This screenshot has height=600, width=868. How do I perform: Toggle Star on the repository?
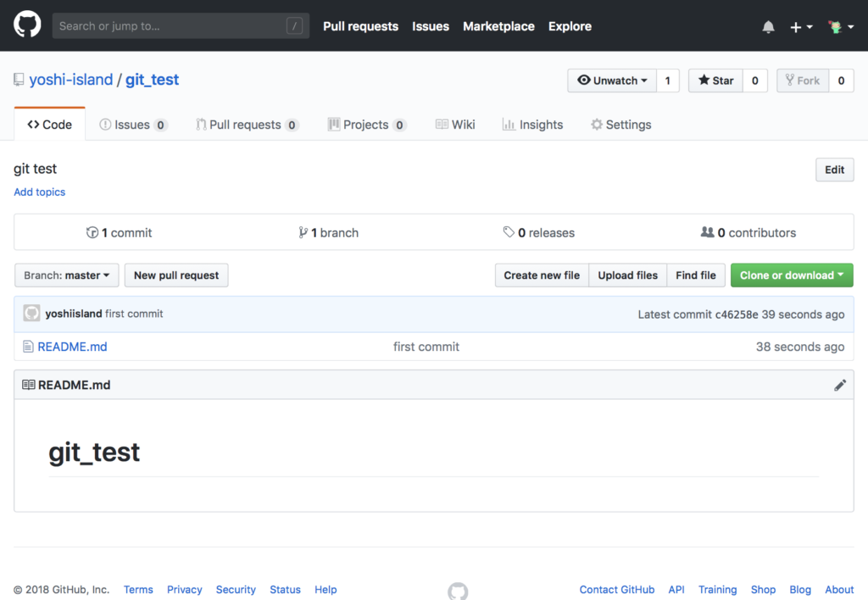715,81
